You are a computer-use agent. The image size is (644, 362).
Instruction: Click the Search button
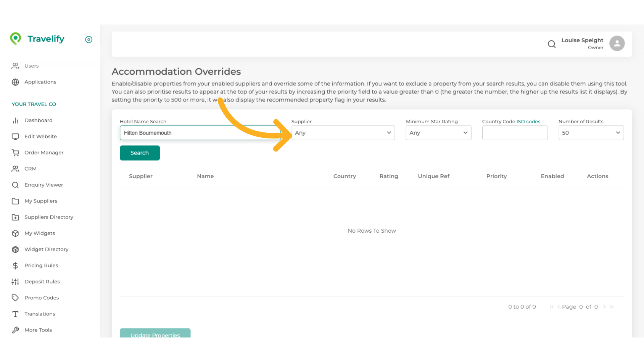[x=140, y=153]
